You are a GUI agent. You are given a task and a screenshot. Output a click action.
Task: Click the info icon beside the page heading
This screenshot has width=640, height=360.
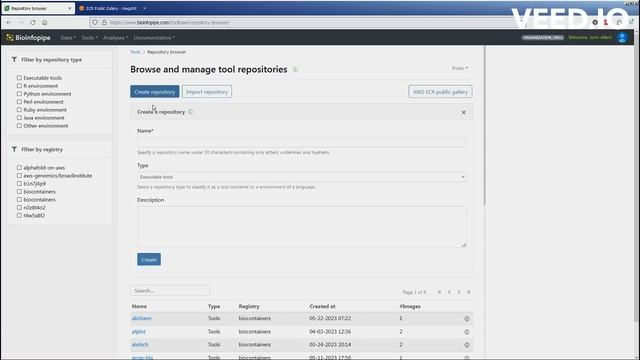pyautogui.click(x=295, y=69)
